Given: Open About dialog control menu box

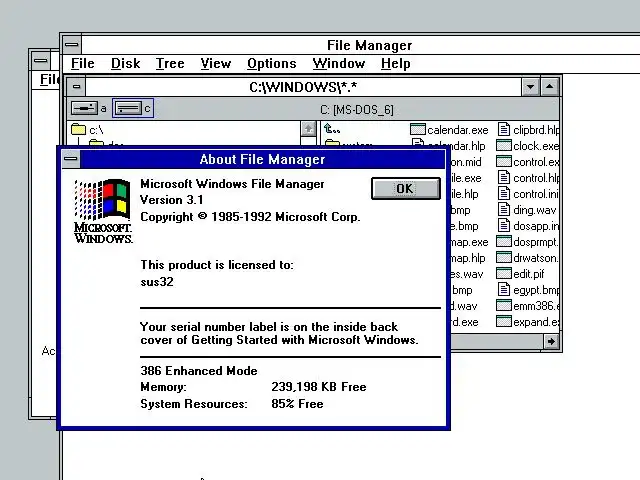Looking at the screenshot, I should coord(71,159).
